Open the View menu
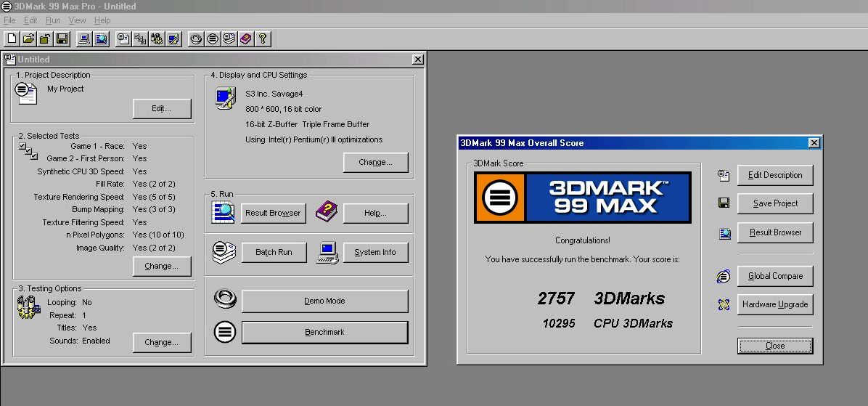 [77, 20]
